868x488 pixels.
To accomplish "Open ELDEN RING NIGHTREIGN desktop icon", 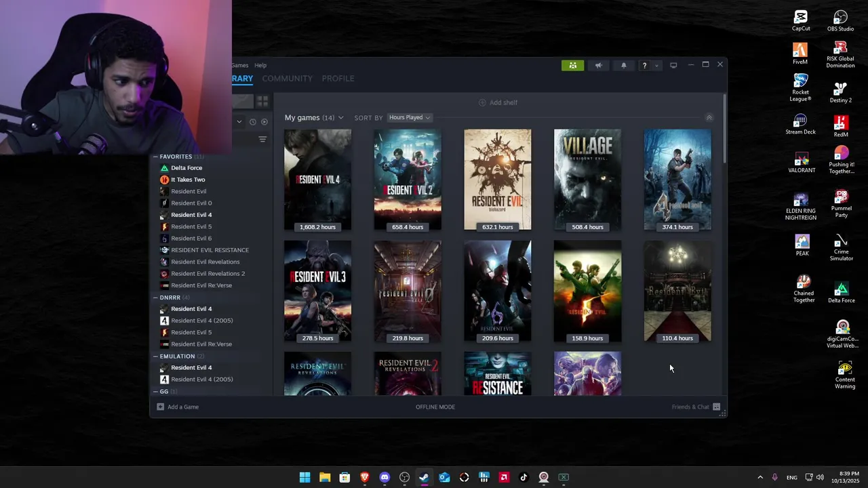I will pos(801,207).
